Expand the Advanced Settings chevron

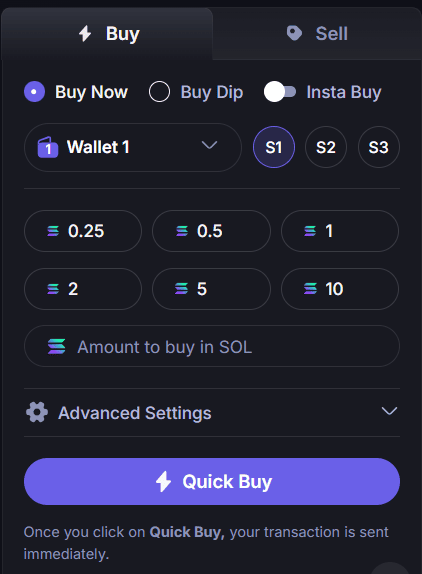[x=389, y=411]
